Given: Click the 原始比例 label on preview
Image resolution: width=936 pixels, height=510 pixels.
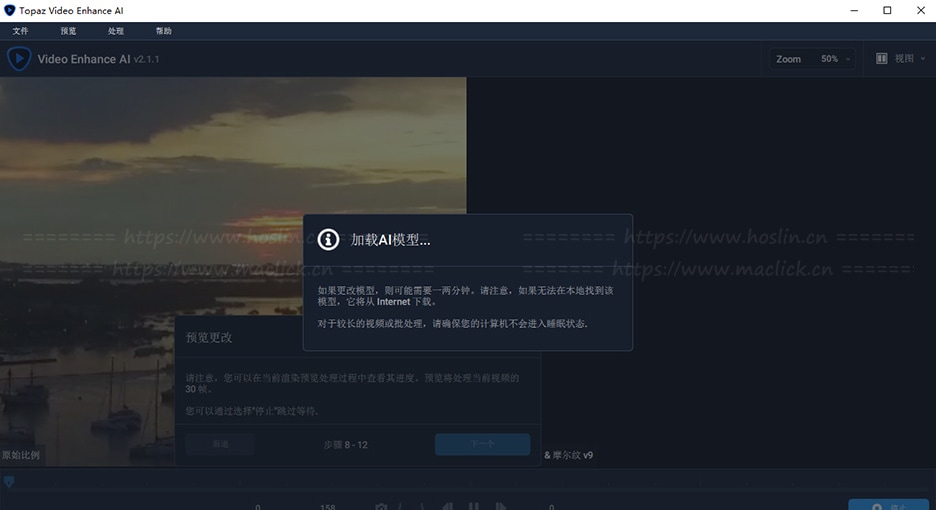Looking at the screenshot, I should (x=20, y=455).
